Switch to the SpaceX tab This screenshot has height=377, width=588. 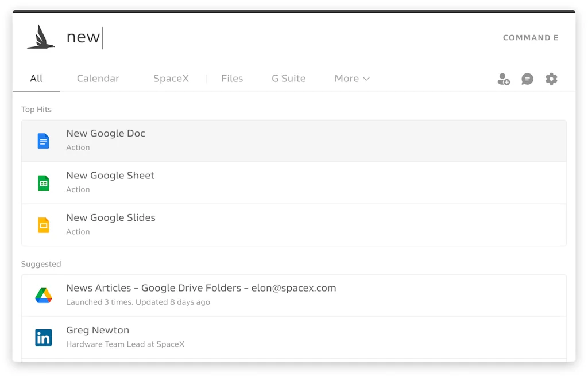click(171, 79)
